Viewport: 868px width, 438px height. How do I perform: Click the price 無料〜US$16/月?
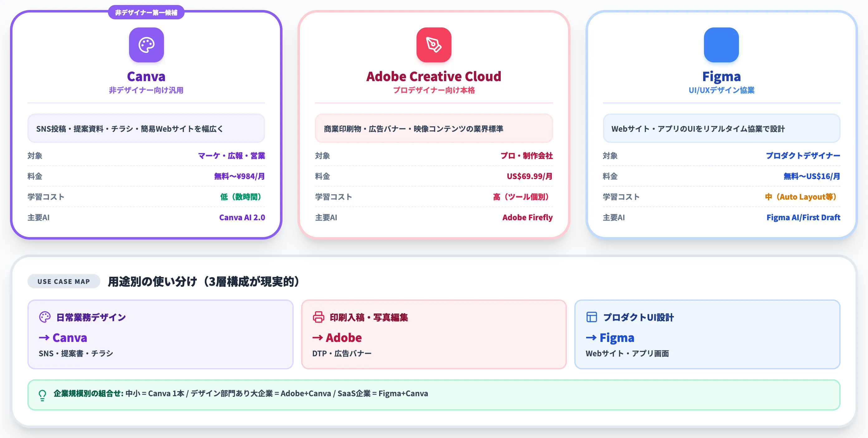pos(812,176)
